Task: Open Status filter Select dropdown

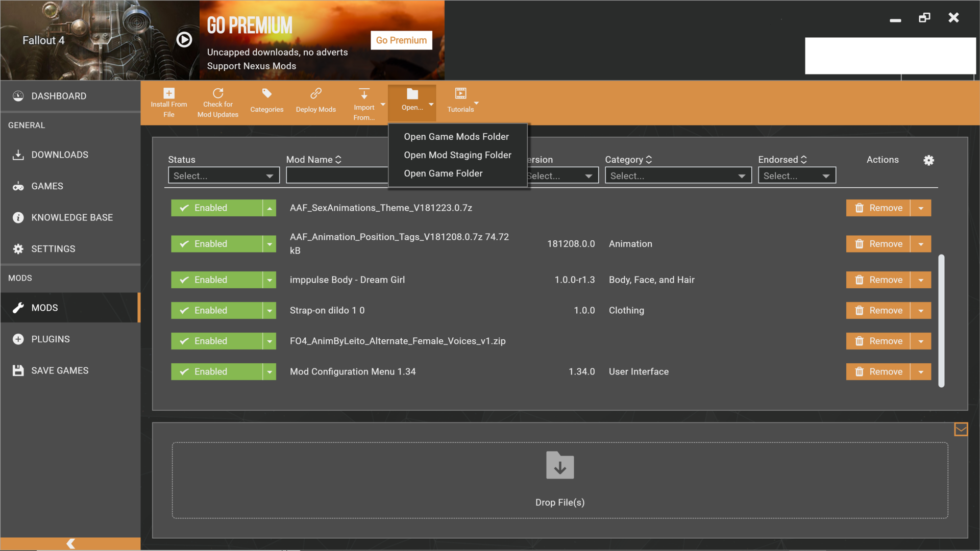Action: pos(224,176)
